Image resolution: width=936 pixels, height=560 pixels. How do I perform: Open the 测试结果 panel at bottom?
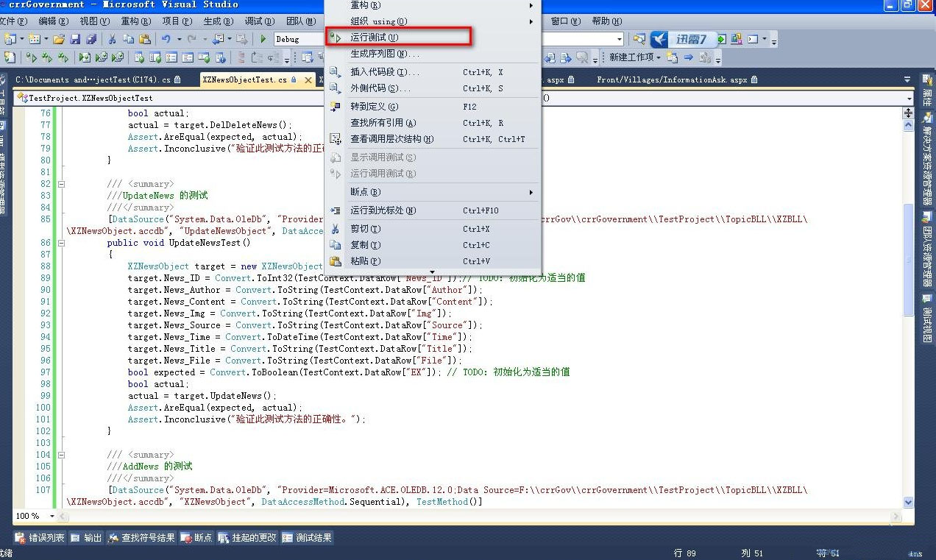click(307, 538)
